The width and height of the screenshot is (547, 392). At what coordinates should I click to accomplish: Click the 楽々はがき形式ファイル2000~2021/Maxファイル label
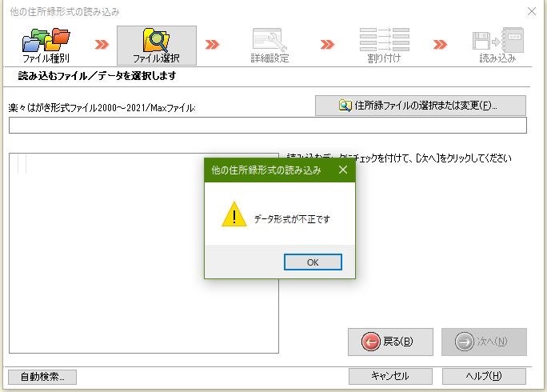102,107
